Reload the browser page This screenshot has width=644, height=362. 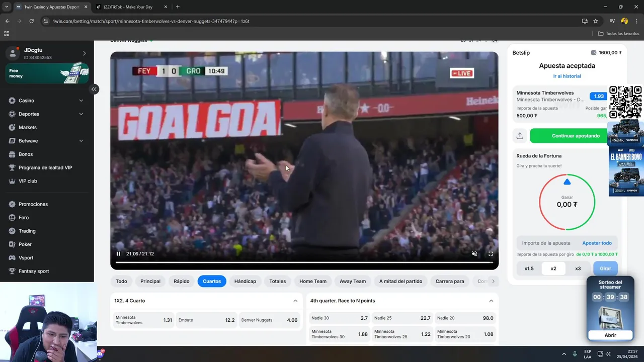[x=31, y=21]
